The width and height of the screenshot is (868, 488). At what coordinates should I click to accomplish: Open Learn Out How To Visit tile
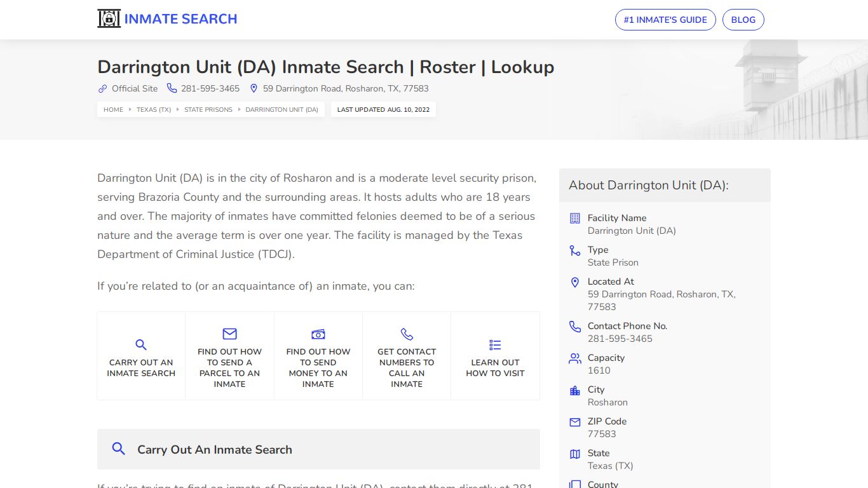(x=495, y=356)
